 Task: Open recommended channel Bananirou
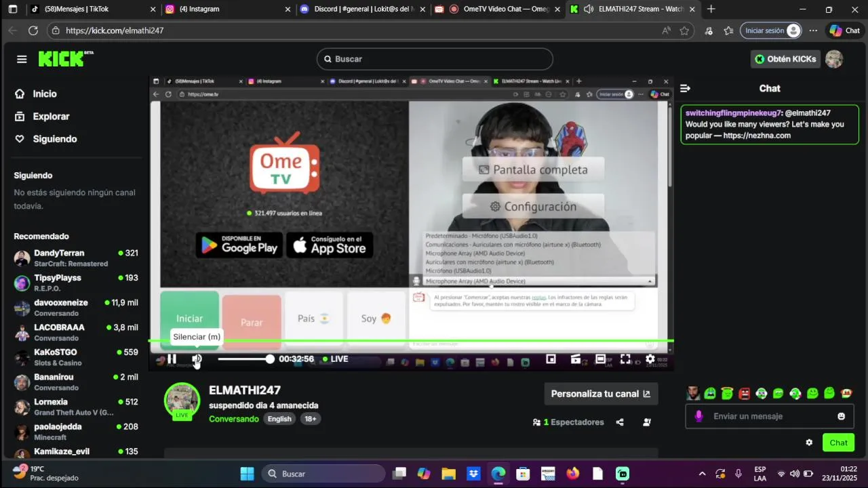pyautogui.click(x=76, y=382)
